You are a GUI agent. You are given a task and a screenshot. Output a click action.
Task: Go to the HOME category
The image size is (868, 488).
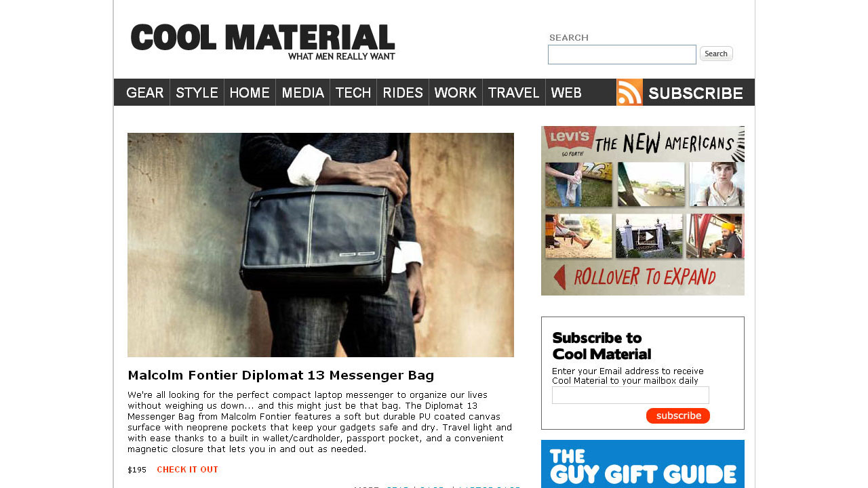250,93
